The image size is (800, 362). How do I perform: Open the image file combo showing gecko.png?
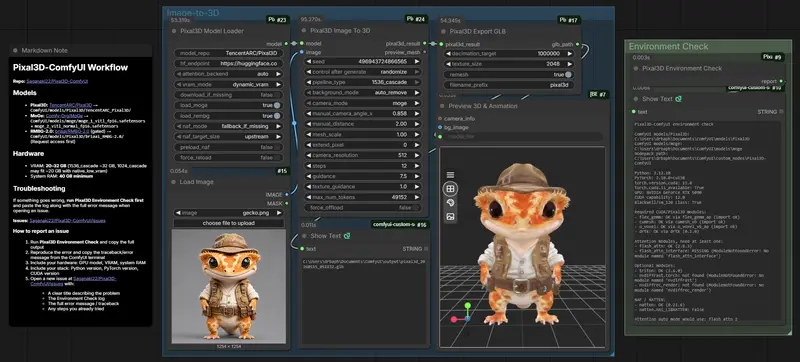click(x=229, y=213)
